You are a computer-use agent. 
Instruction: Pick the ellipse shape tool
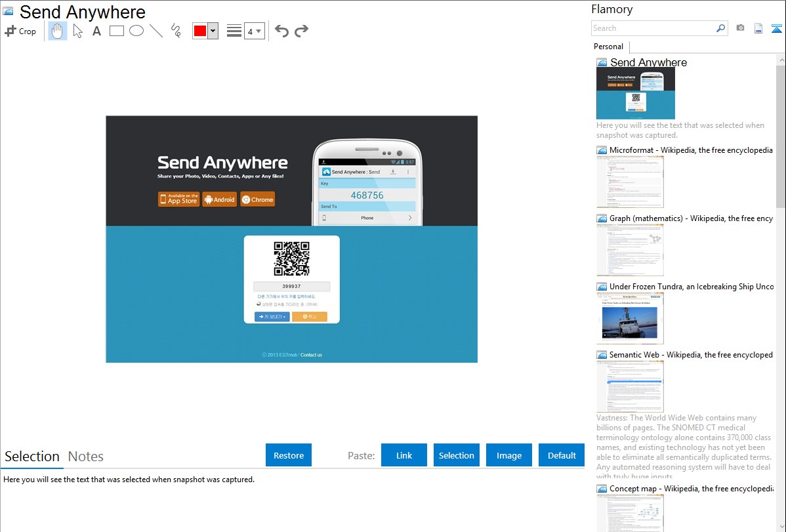136,31
